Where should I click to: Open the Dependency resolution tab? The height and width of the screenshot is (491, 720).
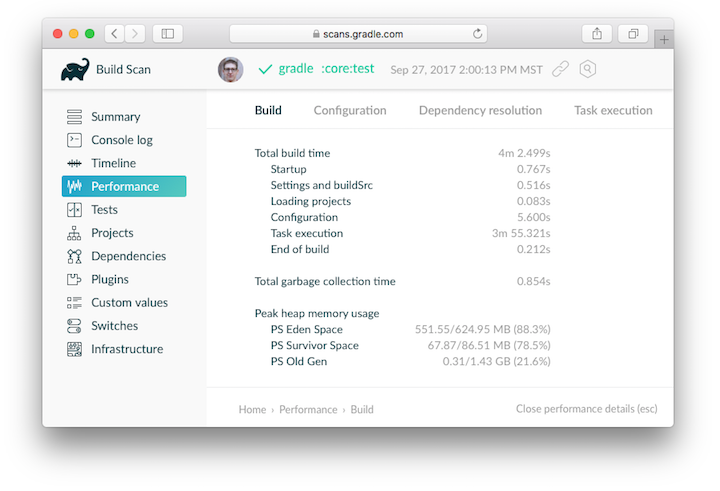click(x=480, y=110)
